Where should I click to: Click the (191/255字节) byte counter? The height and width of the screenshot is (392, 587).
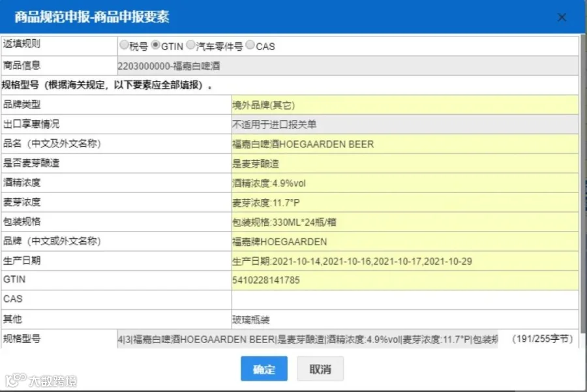tap(543, 339)
